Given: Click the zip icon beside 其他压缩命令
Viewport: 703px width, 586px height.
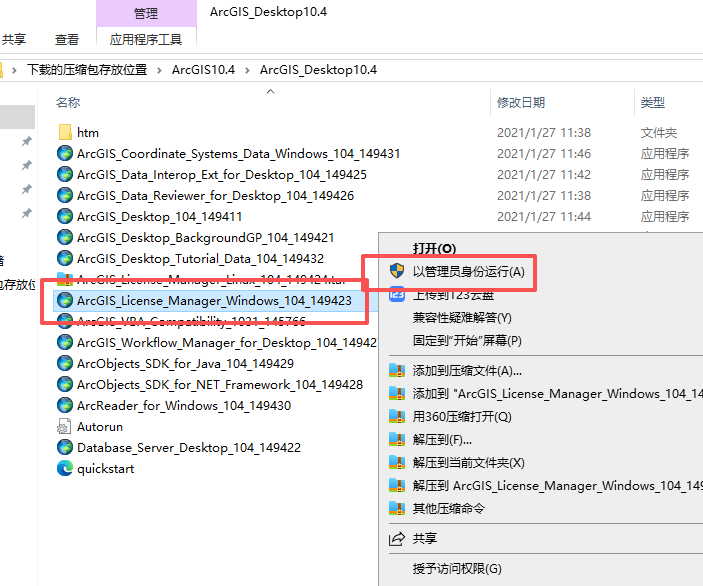Looking at the screenshot, I should click(x=397, y=508).
